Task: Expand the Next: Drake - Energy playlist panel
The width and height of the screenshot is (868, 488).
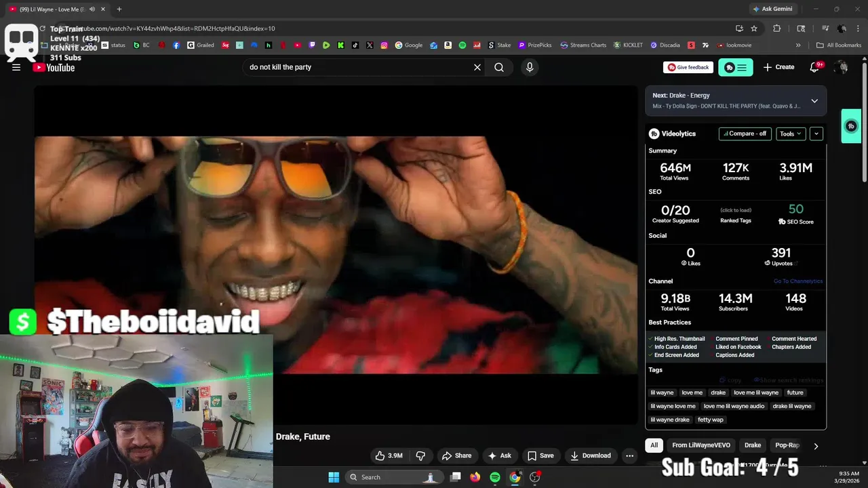Action: click(814, 101)
